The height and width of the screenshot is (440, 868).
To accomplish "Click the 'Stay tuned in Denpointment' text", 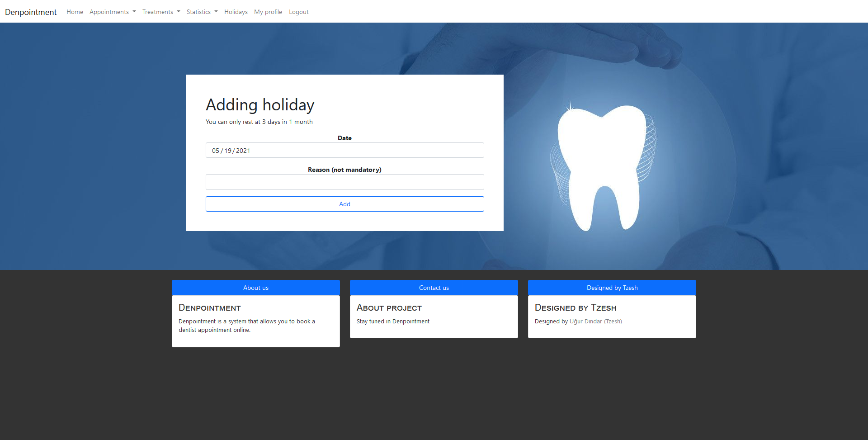I will click(393, 322).
